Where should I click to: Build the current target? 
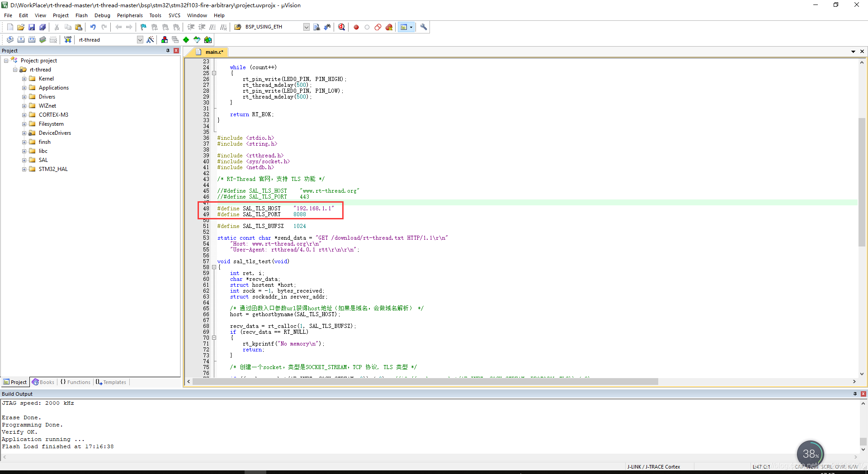pos(21,39)
